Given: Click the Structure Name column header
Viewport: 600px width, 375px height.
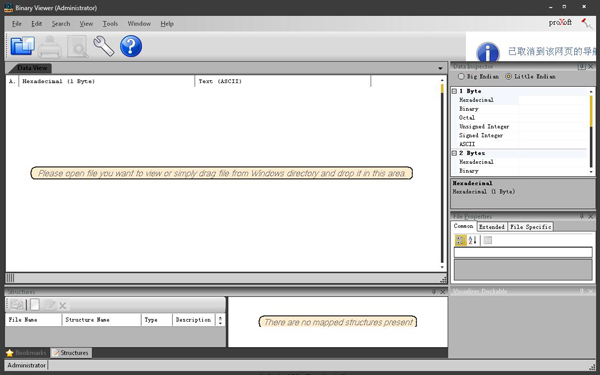Looking at the screenshot, I should (101, 320).
